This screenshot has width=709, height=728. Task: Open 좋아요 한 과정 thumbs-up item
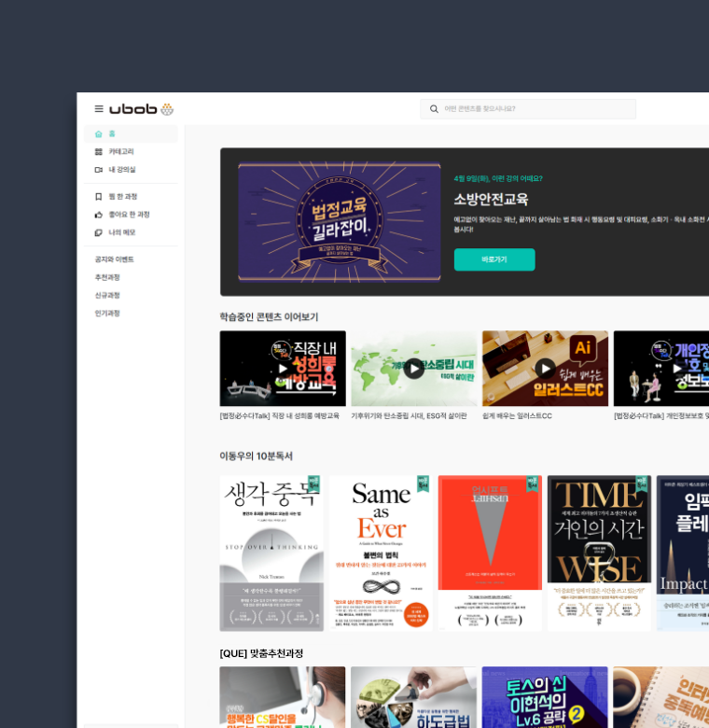click(x=131, y=215)
